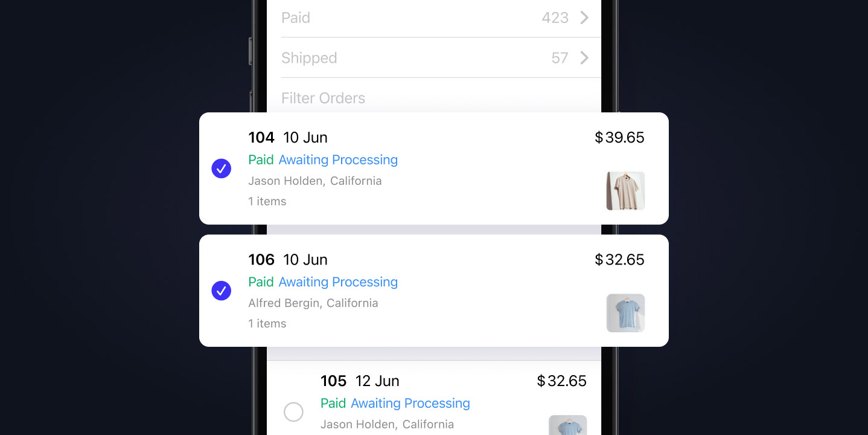Open t-shirt thumbnail in order 105
Screen dimensions: 868x435
(x=567, y=425)
